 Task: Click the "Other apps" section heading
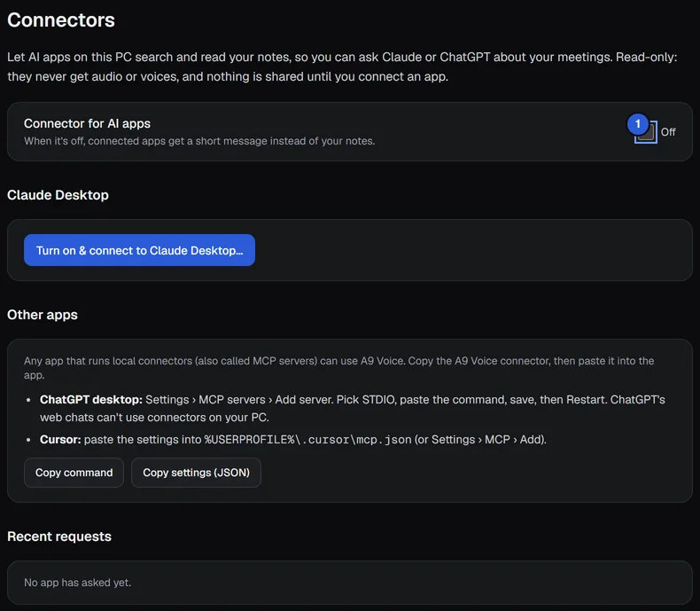[x=43, y=315]
